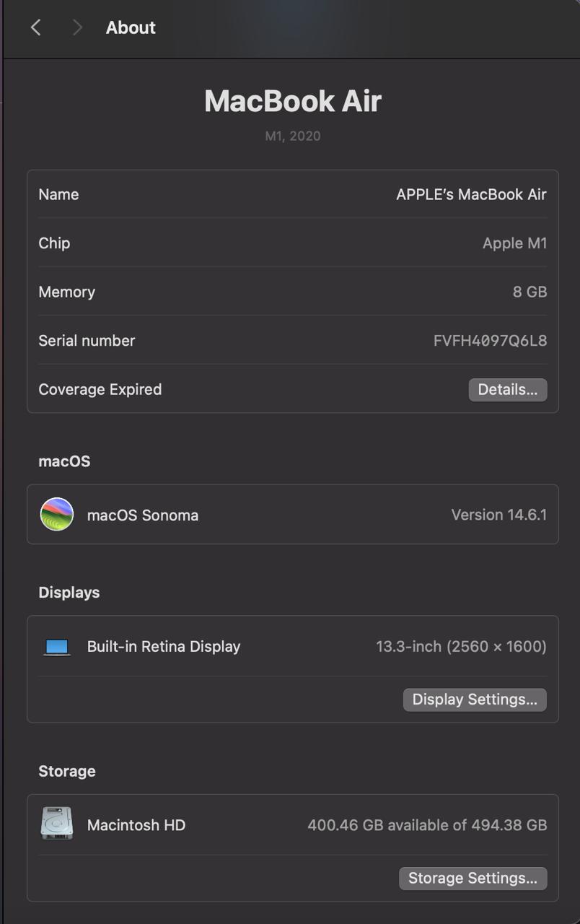Click the macOS Sonoma label

tap(143, 515)
